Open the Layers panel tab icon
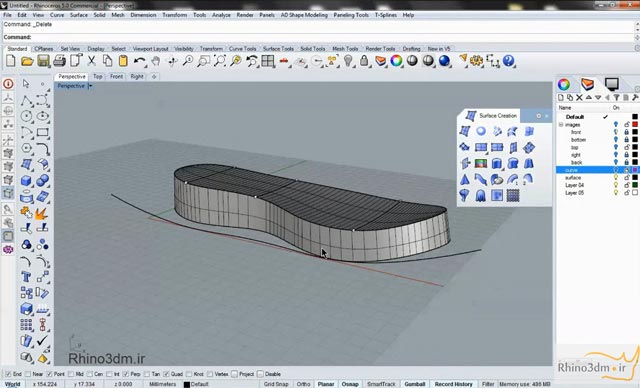The image size is (640, 388). (x=587, y=84)
